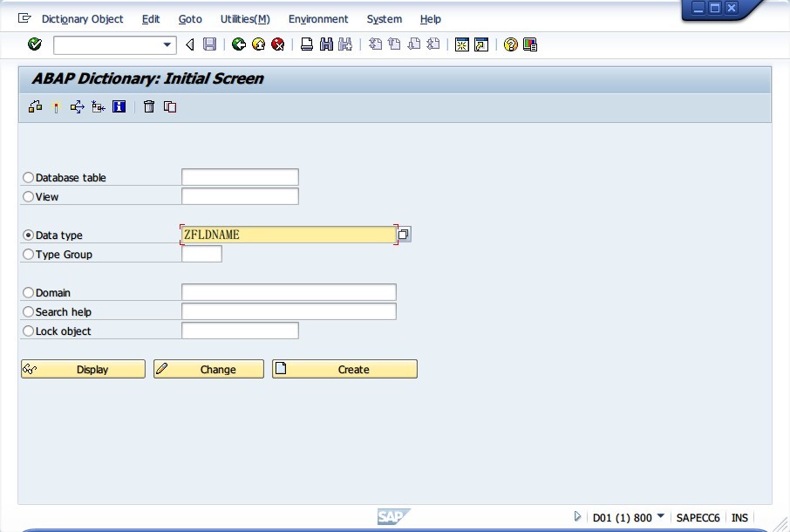This screenshot has width=790, height=532.
Task: Click the Create New Session icon
Action: point(462,44)
